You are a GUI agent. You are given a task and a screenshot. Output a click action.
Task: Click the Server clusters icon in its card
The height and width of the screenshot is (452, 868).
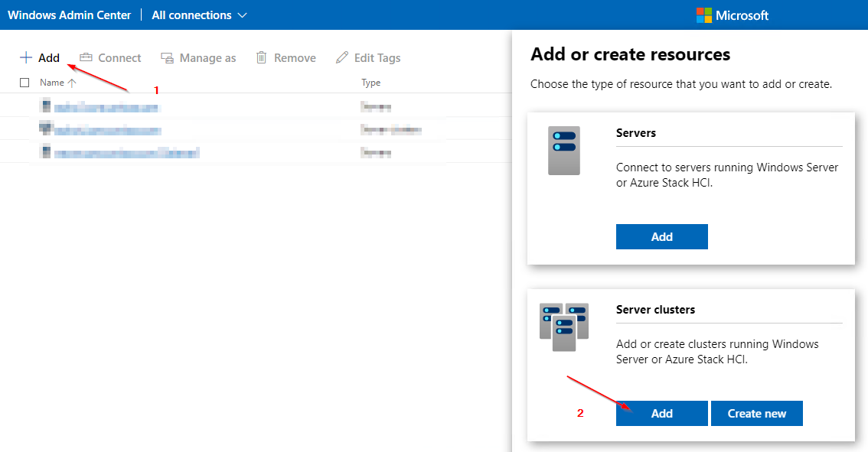tap(564, 327)
